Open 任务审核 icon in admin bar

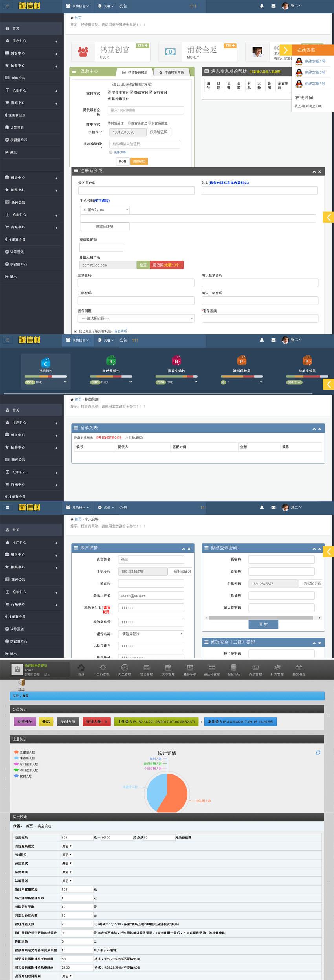[x=190, y=667]
